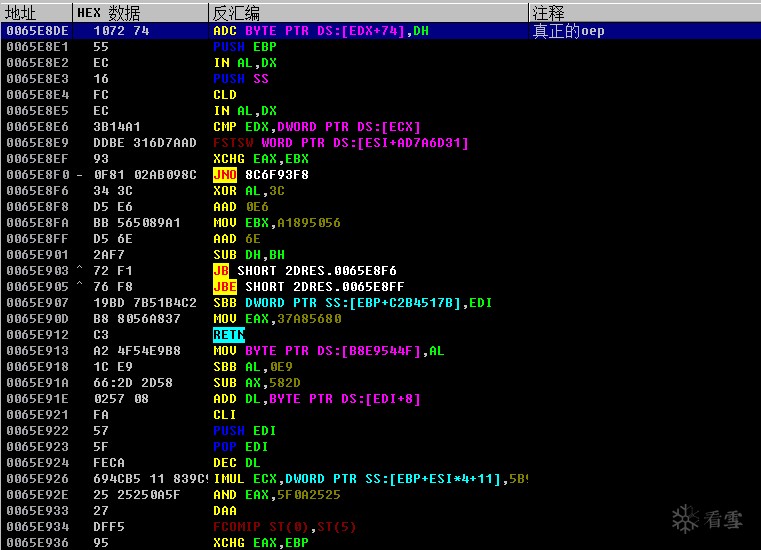Select hex bytes DFF5
Screen dimensions: 761x550
pyautogui.click(x=109, y=527)
